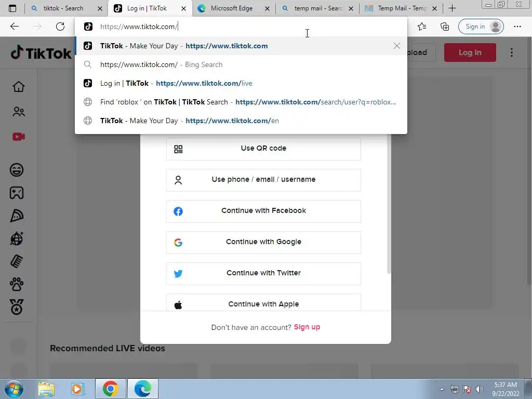The width and height of the screenshot is (532, 399).
Task: Select the Beauty comb sidebar icon
Action: (x=17, y=262)
